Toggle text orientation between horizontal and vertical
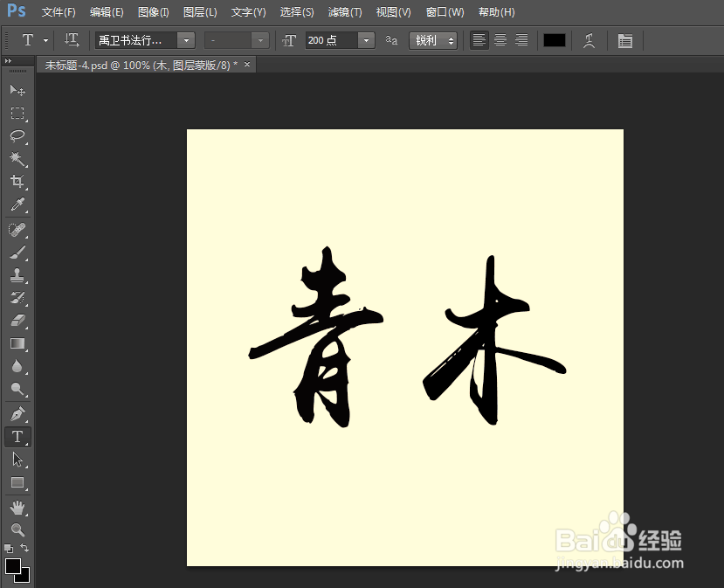The width and height of the screenshot is (724, 588). click(x=72, y=40)
